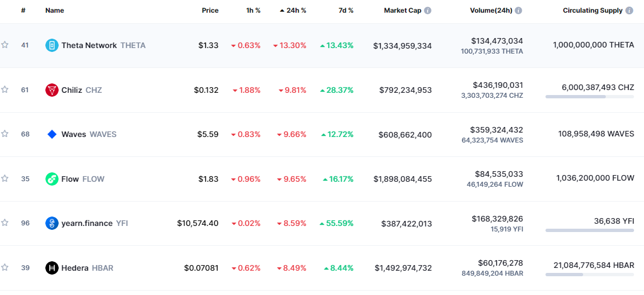
Task: Sort by Market Cap header
Action: click(x=403, y=10)
